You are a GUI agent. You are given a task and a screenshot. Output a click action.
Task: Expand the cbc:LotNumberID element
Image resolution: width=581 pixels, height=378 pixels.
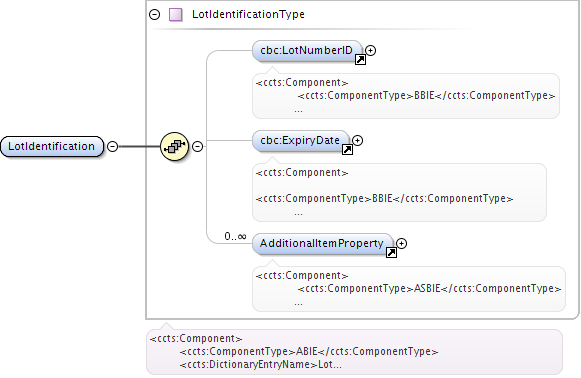[x=371, y=50]
